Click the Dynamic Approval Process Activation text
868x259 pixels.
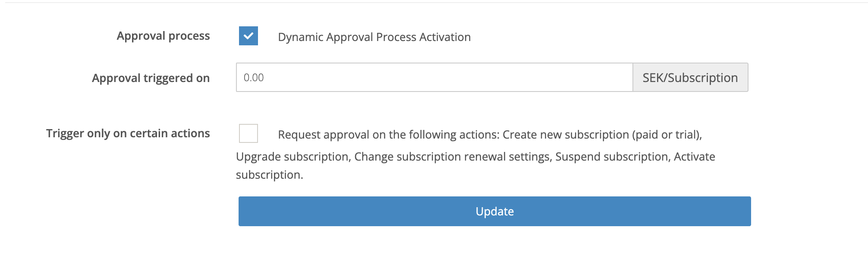click(374, 37)
